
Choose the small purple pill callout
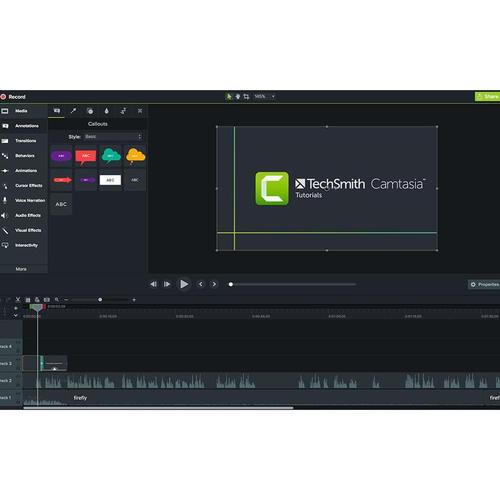pyautogui.click(x=86, y=180)
